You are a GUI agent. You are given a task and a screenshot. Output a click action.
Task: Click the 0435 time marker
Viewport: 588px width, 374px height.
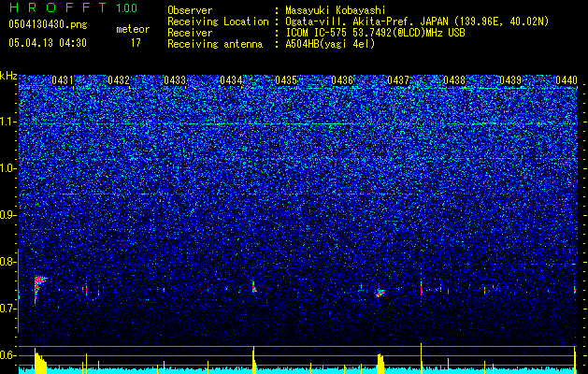click(286, 80)
